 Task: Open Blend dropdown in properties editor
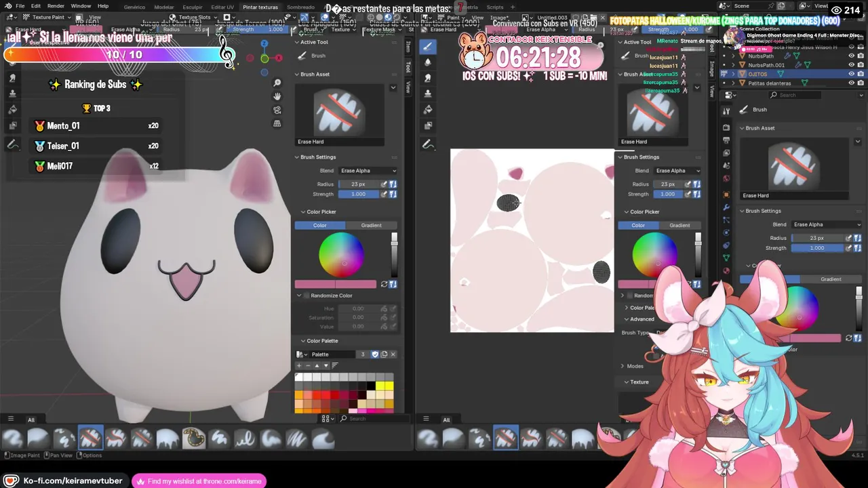click(827, 224)
